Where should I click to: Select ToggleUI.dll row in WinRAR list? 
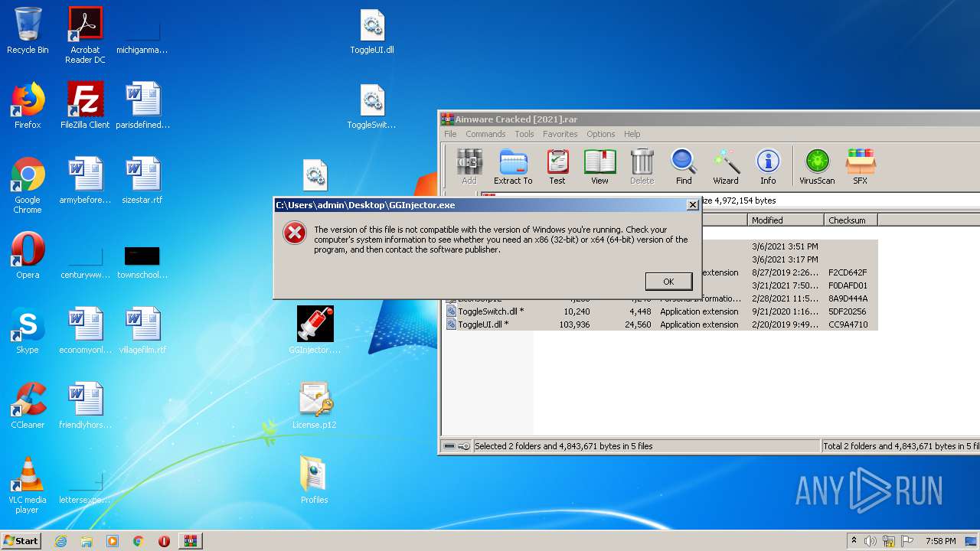point(661,324)
